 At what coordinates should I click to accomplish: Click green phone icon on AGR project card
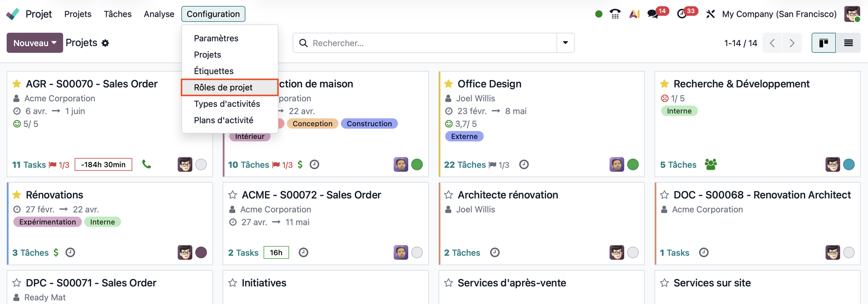146,164
